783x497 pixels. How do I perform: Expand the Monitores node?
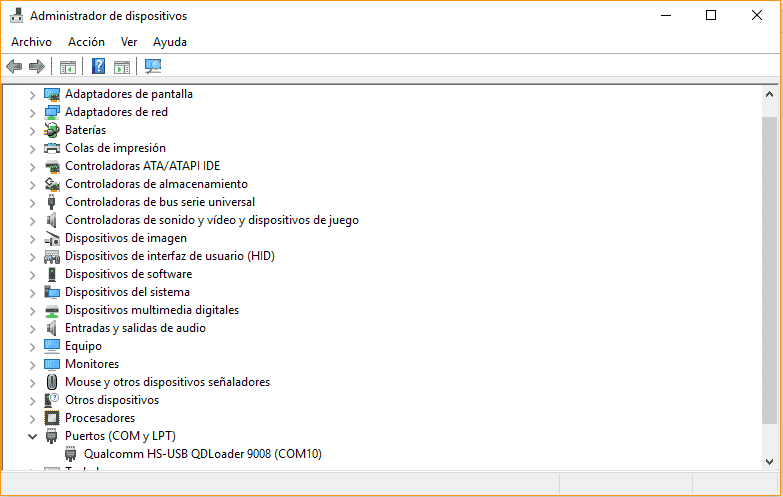[x=32, y=365]
